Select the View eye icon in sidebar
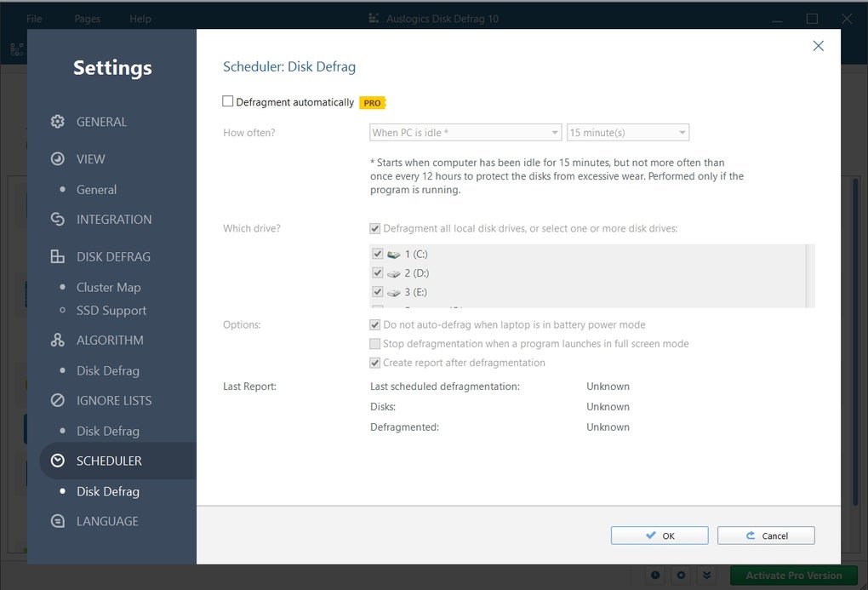The height and width of the screenshot is (590, 868). point(57,158)
